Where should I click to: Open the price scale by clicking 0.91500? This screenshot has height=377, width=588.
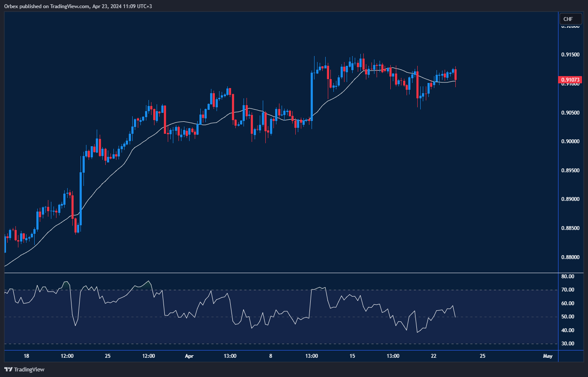point(570,54)
